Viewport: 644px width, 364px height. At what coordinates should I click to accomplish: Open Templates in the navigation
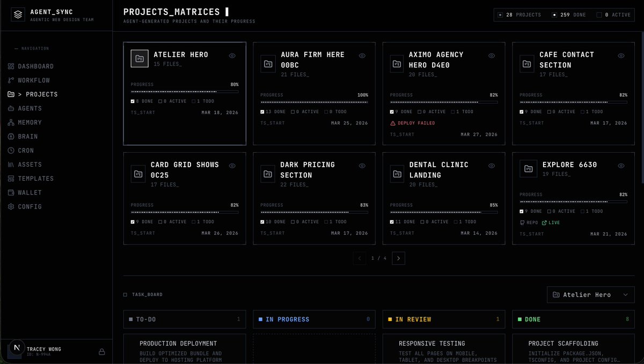point(35,179)
